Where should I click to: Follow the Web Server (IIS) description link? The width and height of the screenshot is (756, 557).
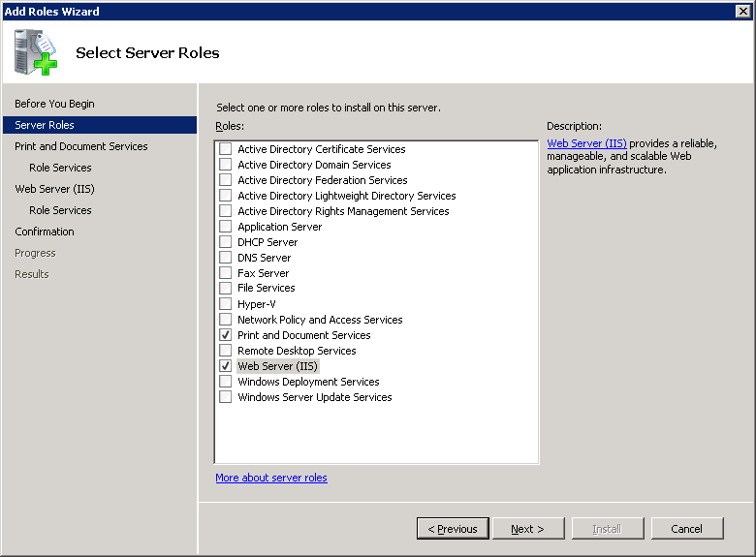[586, 143]
